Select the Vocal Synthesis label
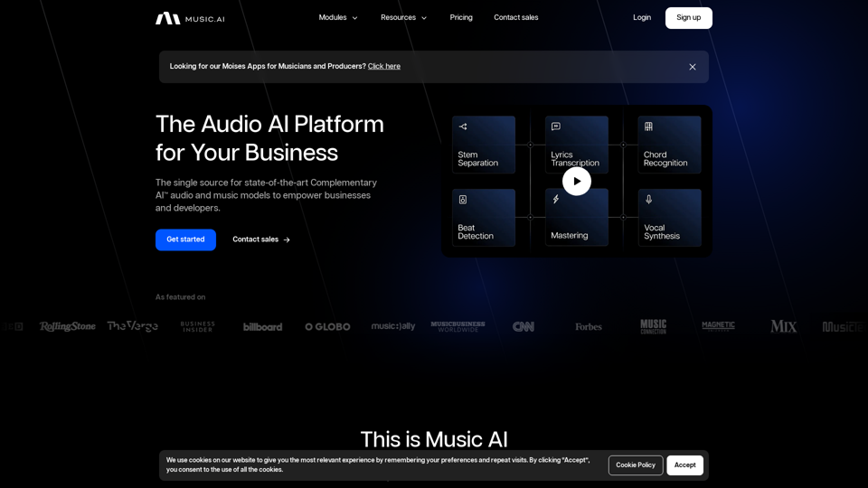The height and width of the screenshot is (488, 868). [x=662, y=232]
